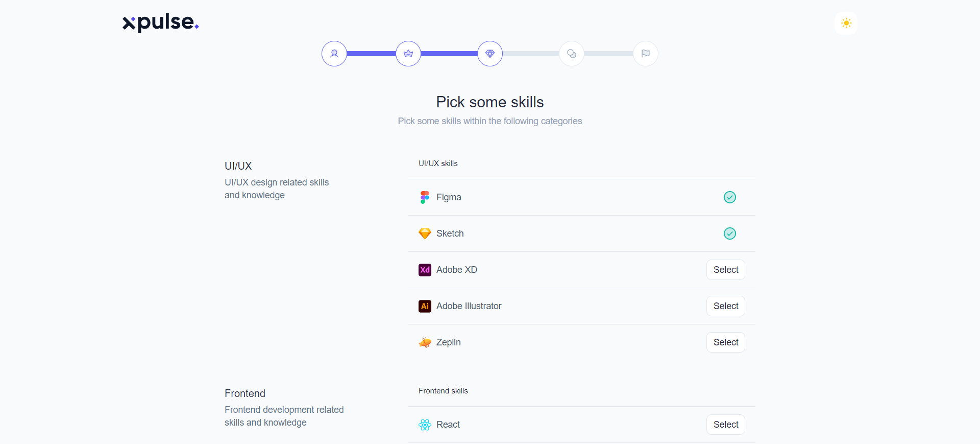
Task: Click the progress bar between first two steps
Action: [371, 54]
